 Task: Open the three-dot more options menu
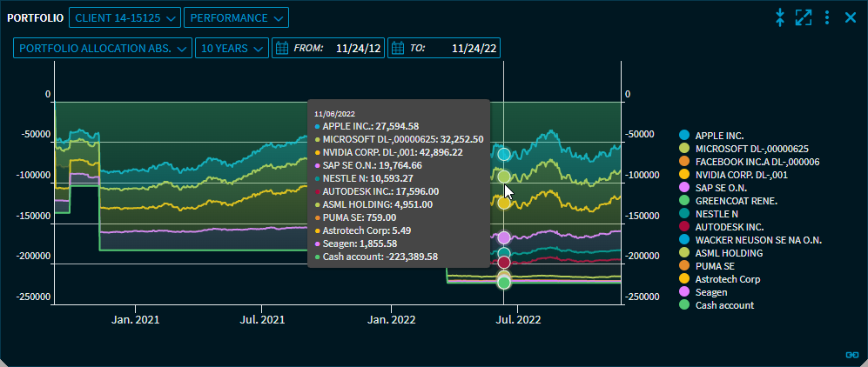tap(827, 17)
